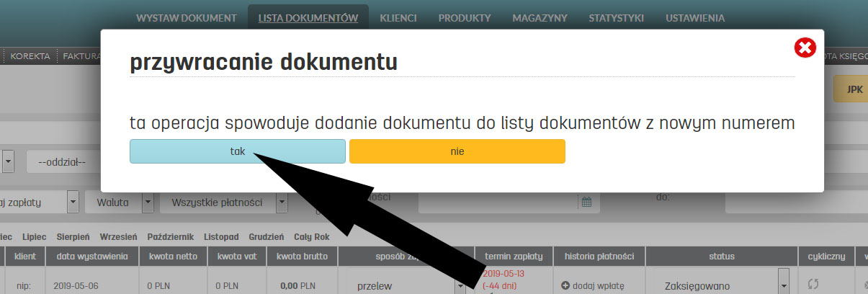Filter documents by Październik month

(x=171, y=236)
